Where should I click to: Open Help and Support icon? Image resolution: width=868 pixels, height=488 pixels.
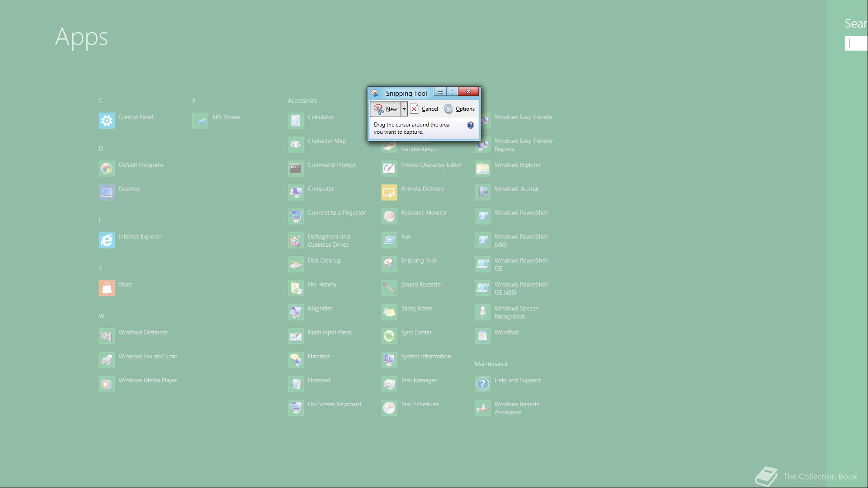coord(483,384)
